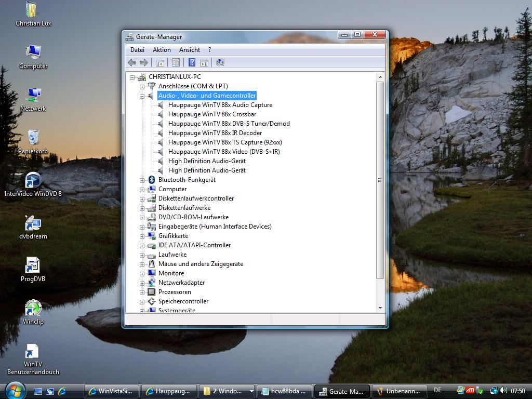The image size is (532, 399).
Task: Open the Datei menu
Action: click(137, 50)
